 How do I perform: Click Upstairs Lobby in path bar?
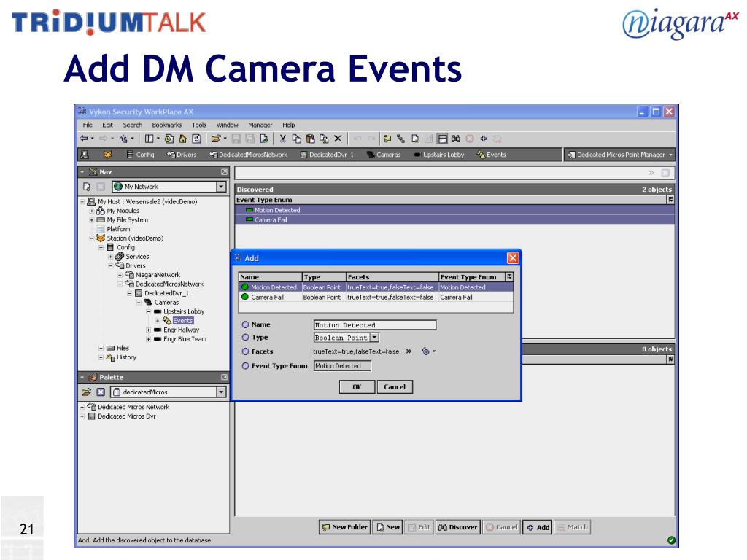click(x=438, y=155)
